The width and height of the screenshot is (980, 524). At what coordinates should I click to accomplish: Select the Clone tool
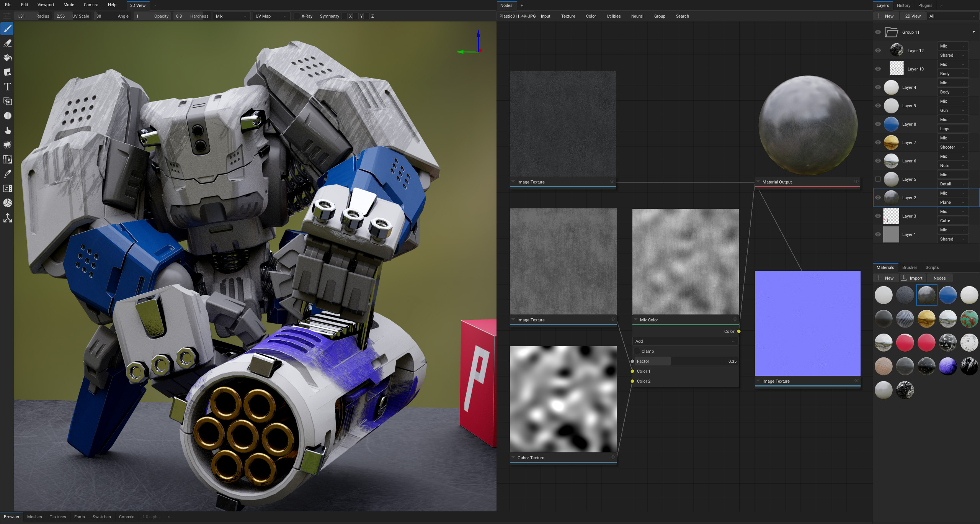pyautogui.click(x=7, y=102)
